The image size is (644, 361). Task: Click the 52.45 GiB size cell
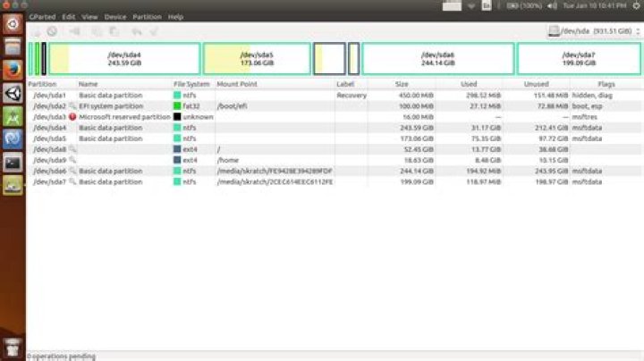coord(419,149)
